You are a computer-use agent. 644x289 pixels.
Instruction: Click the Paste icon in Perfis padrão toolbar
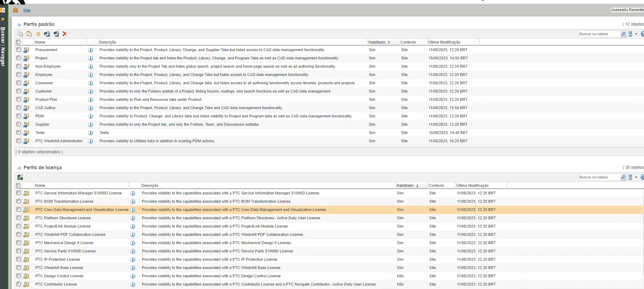29,34
